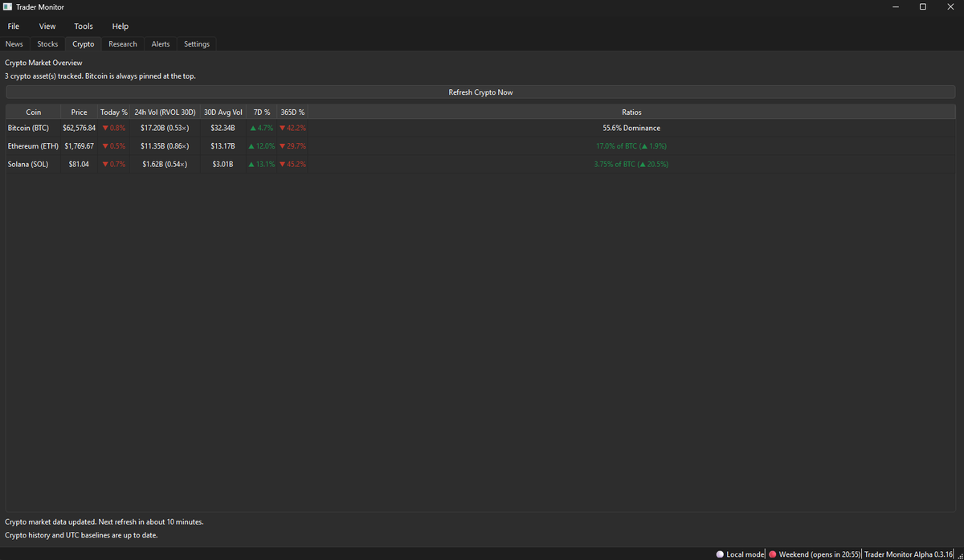Screen dimensions: 964x560
Task: Click the Refresh Crypto Now button
Action: point(480,92)
